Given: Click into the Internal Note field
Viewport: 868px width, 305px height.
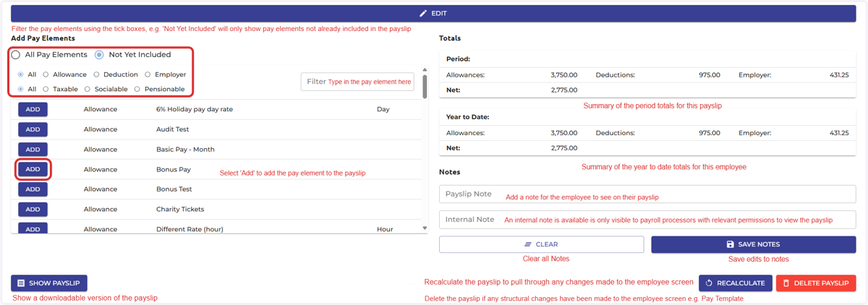Looking at the screenshot, I should click(x=647, y=220).
